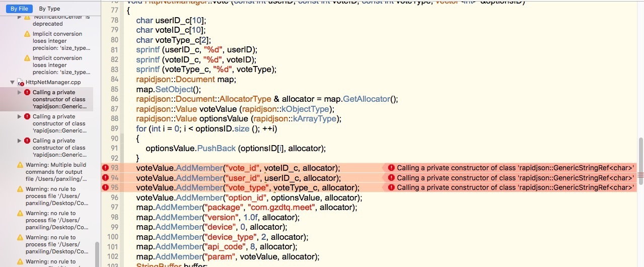Click the inline error message on line 93
The height and width of the screenshot is (267, 644).
(515, 168)
